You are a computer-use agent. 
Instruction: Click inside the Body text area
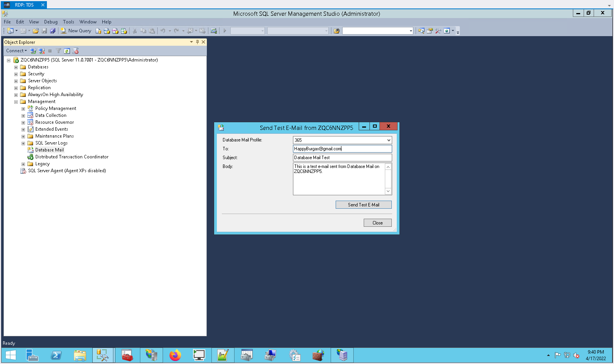[339, 179]
